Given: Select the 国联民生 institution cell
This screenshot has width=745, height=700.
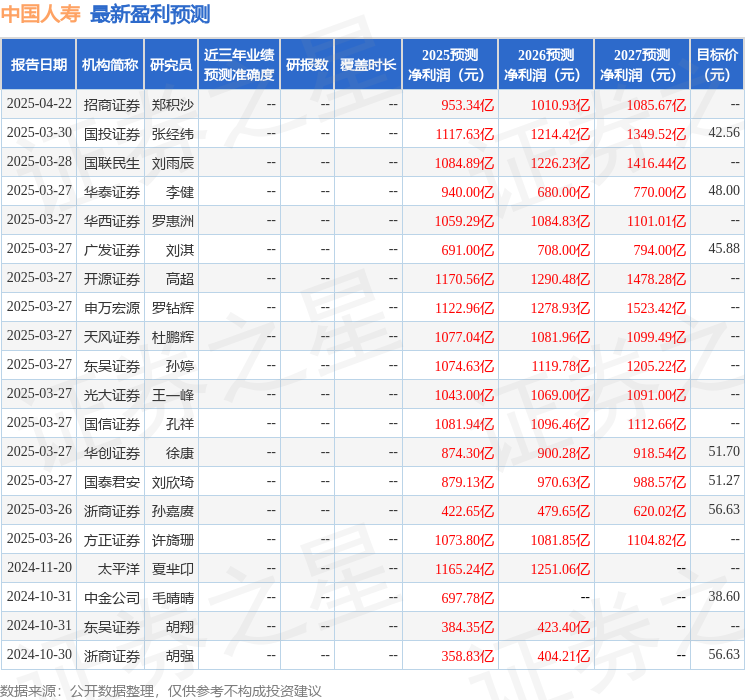Looking at the screenshot, I should [112, 163].
